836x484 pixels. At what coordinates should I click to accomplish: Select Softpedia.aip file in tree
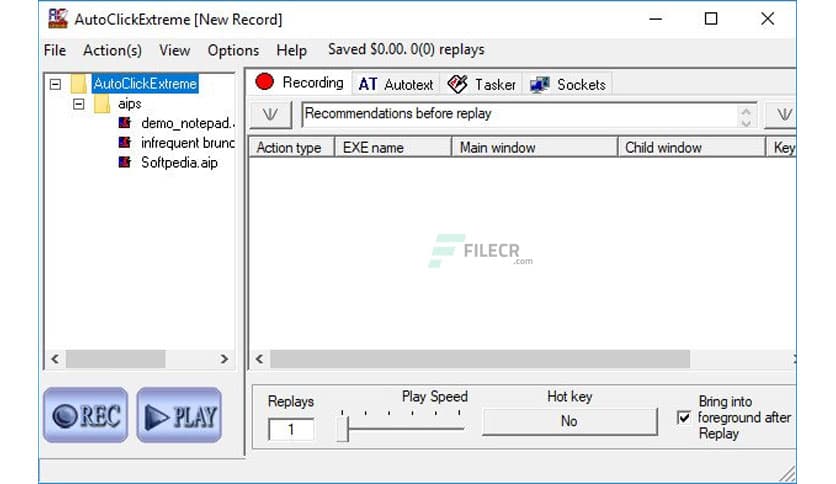coord(179,163)
